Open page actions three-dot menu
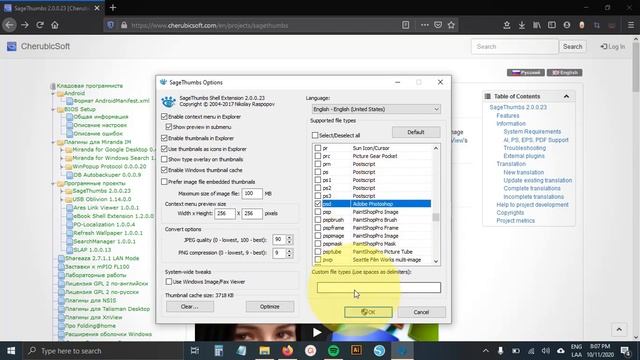Viewport: 640px width, 360px height. (x=424, y=25)
